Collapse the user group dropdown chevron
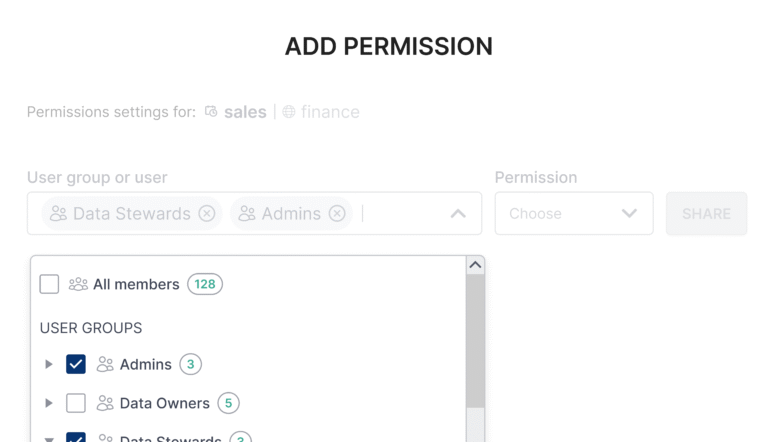The height and width of the screenshot is (442, 768). [458, 213]
